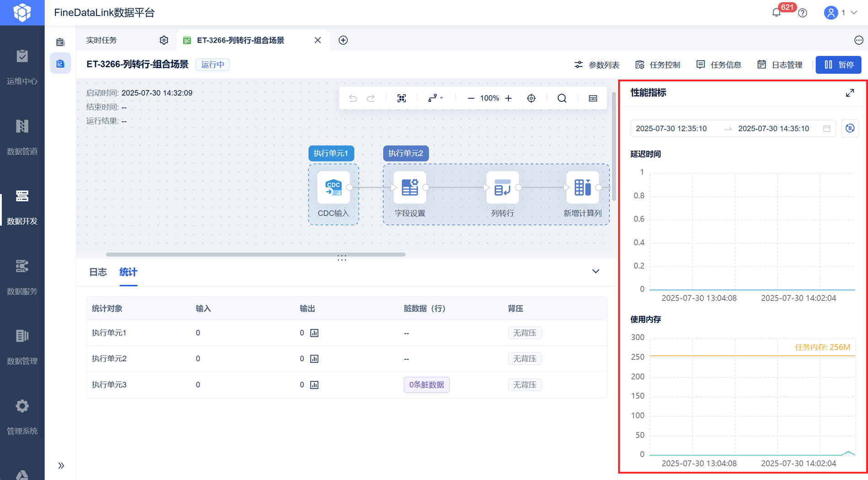Viewport: 868px width, 480px height.
Task: Toggle the canvas minimap keyboard icon
Action: [x=593, y=98]
